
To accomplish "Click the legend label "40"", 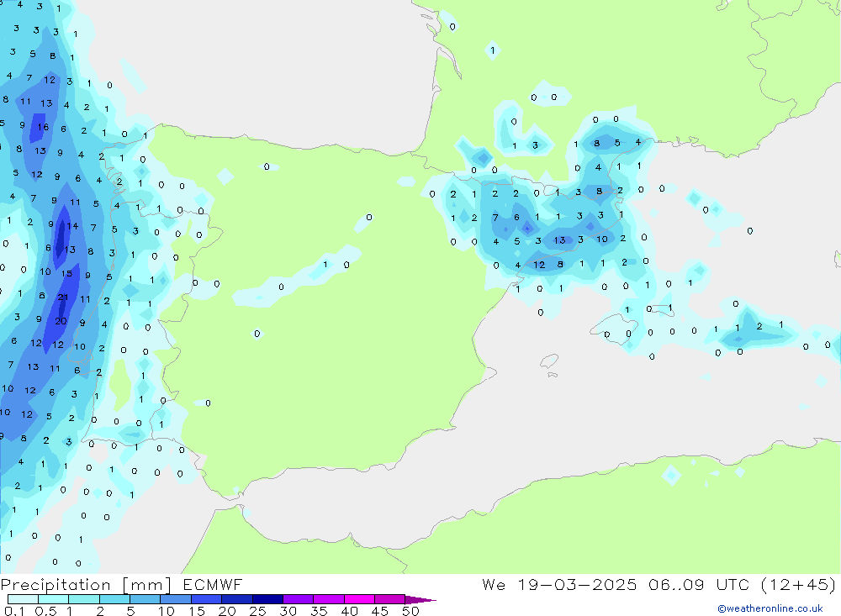I will click(x=350, y=611).
